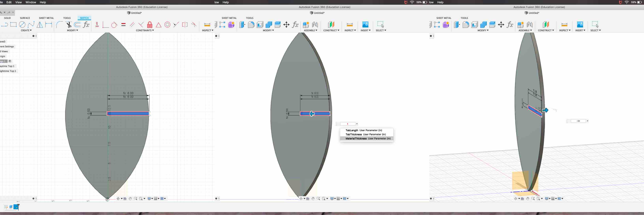Open the Edit menu
This screenshot has height=215, width=644.
(x=9, y=2)
